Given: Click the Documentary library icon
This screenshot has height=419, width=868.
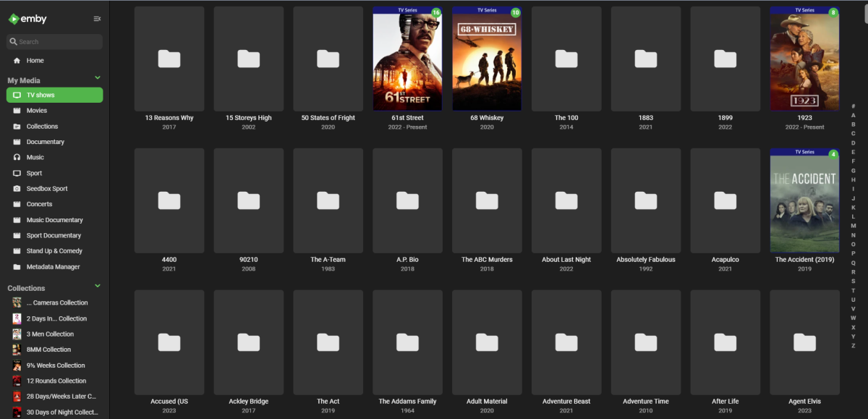Looking at the screenshot, I should (16, 141).
